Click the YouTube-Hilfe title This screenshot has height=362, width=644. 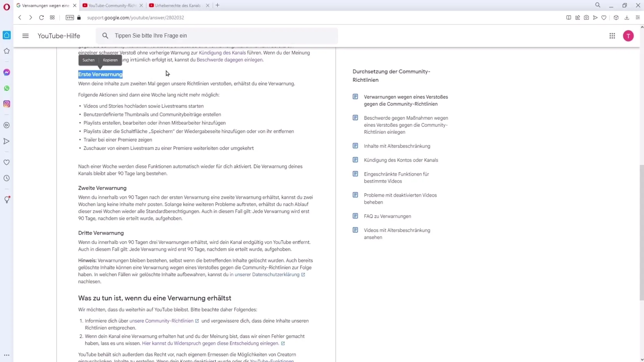coord(59,36)
